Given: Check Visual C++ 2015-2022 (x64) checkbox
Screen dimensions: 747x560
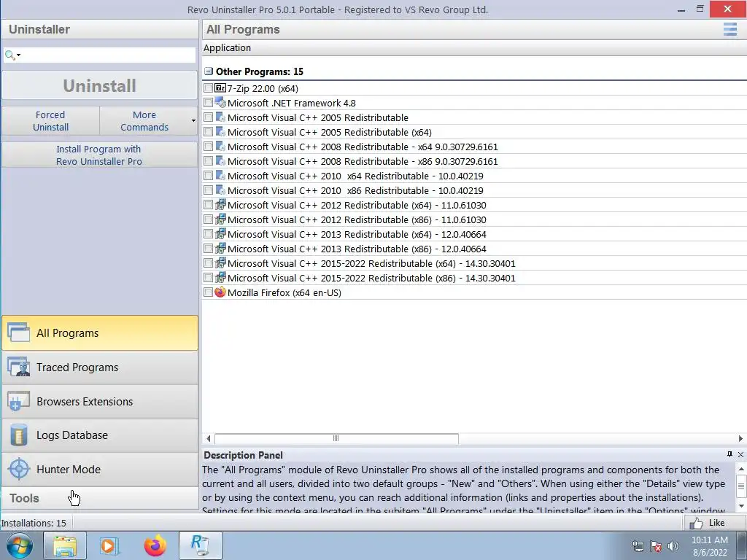Looking at the screenshot, I should 208,262.
